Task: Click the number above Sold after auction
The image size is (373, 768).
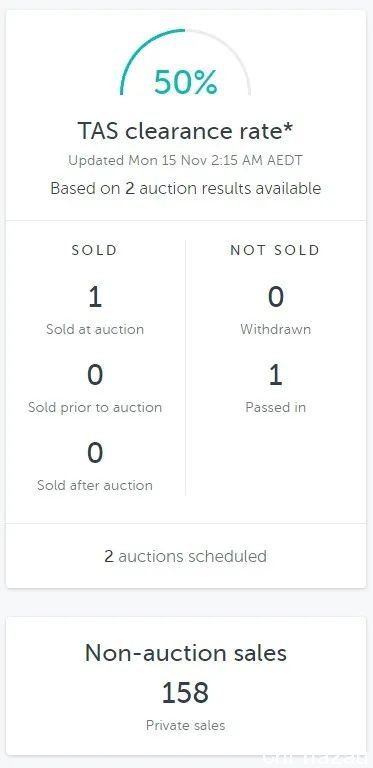Action: 95,453
